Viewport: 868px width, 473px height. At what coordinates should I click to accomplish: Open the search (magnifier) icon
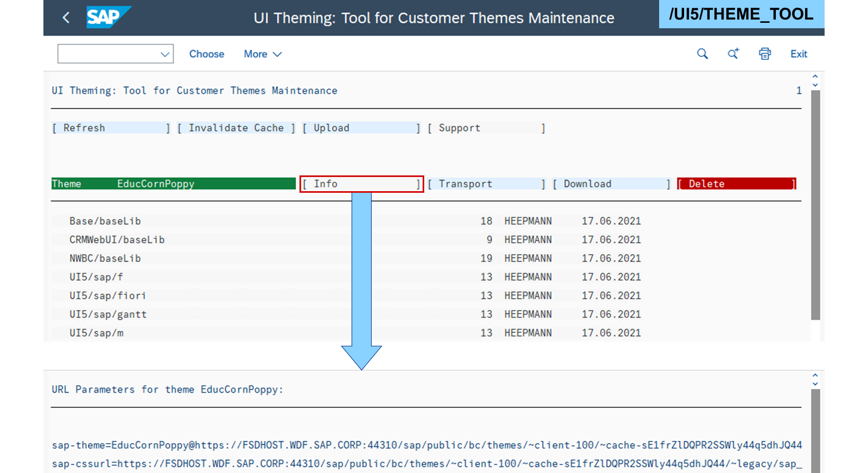(702, 54)
